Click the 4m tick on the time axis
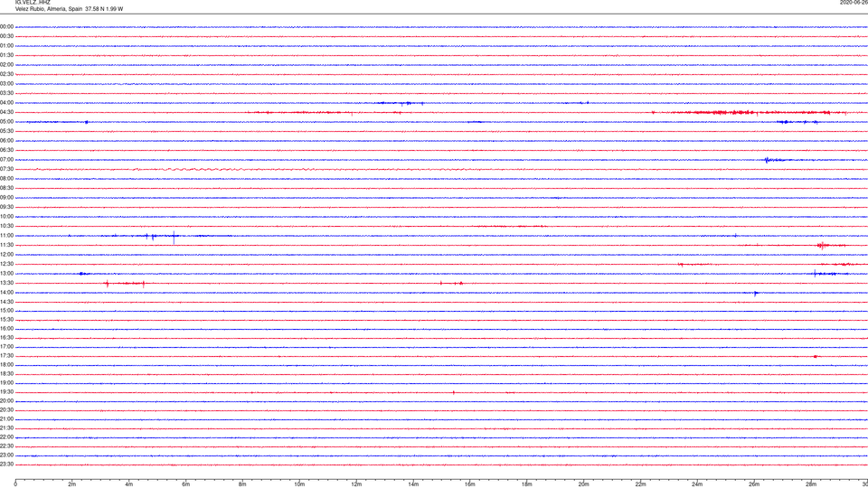Viewport: 868px width, 488px height. pyautogui.click(x=129, y=484)
